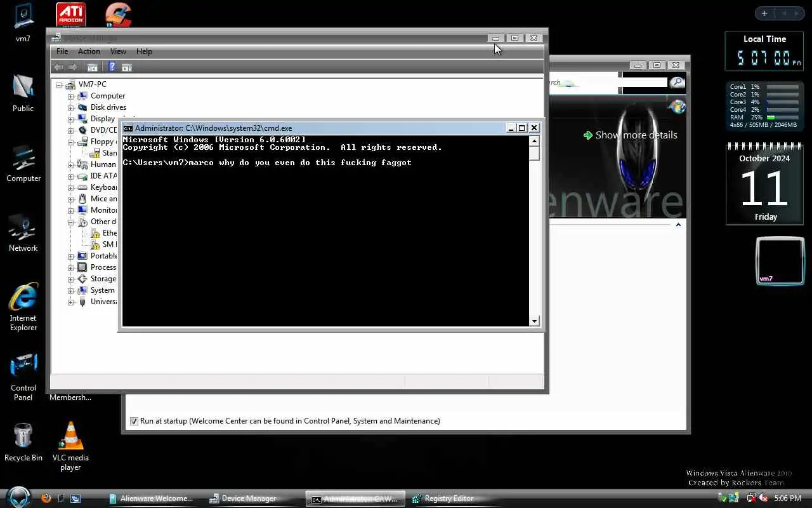Click the Local Time clock gadget
Screen dimensions: 812x508
(764, 51)
